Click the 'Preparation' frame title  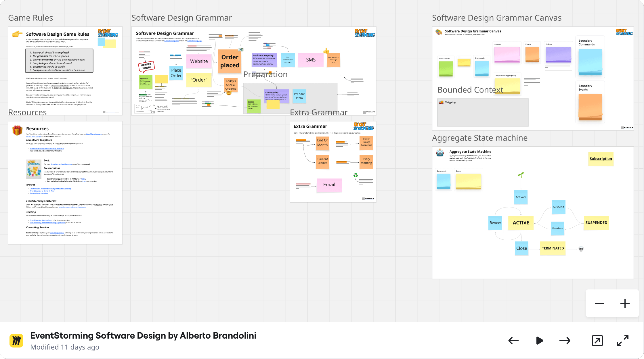coord(265,74)
